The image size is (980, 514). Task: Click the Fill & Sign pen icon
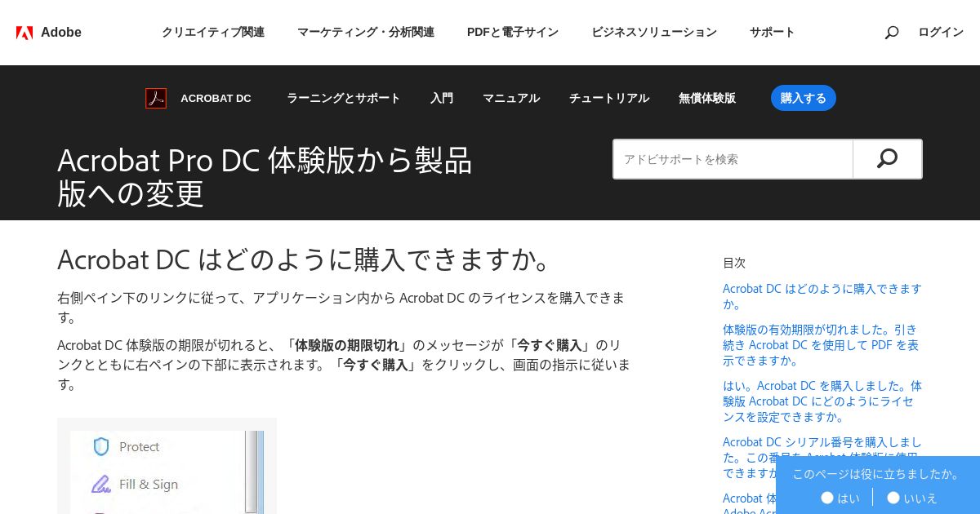[x=101, y=484]
